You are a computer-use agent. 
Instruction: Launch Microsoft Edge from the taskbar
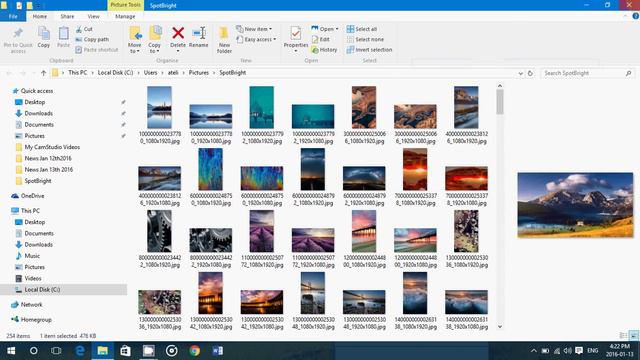pos(80,350)
